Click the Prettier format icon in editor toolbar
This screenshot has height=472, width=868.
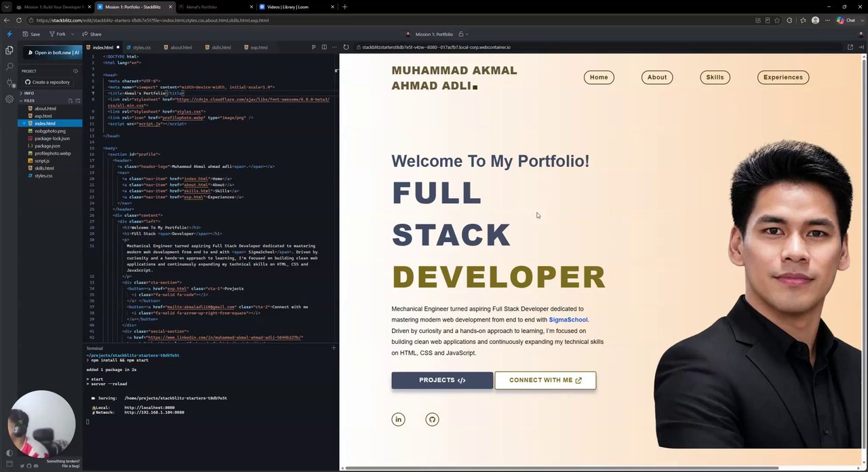point(313,47)
